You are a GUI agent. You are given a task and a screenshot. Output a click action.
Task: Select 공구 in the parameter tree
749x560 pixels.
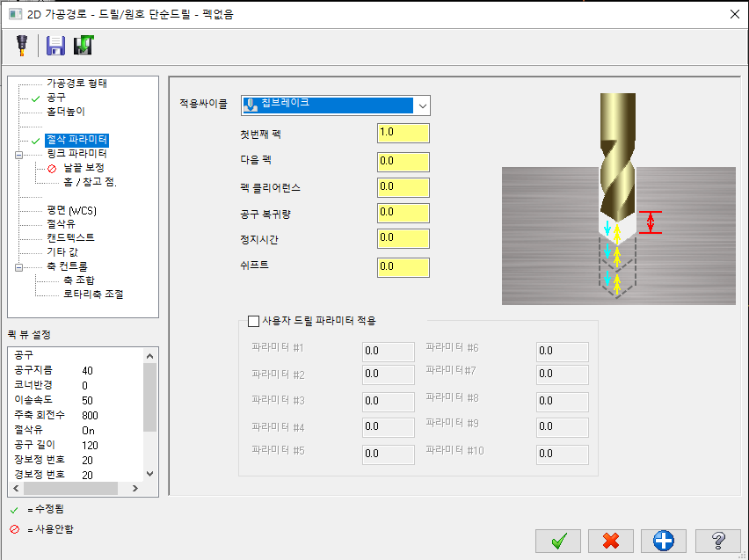(55, 98)
